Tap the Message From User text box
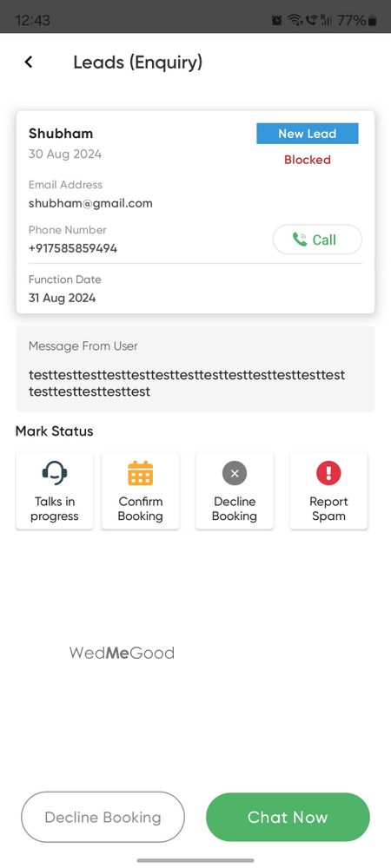 pos(195,369)
